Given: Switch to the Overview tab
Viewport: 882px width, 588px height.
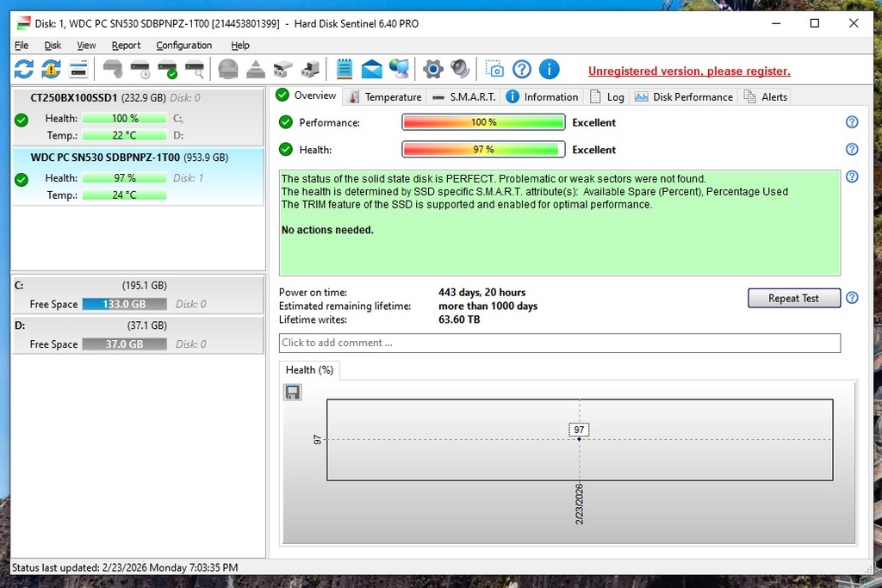Looking at the screenshot, I should pos(307,96).
